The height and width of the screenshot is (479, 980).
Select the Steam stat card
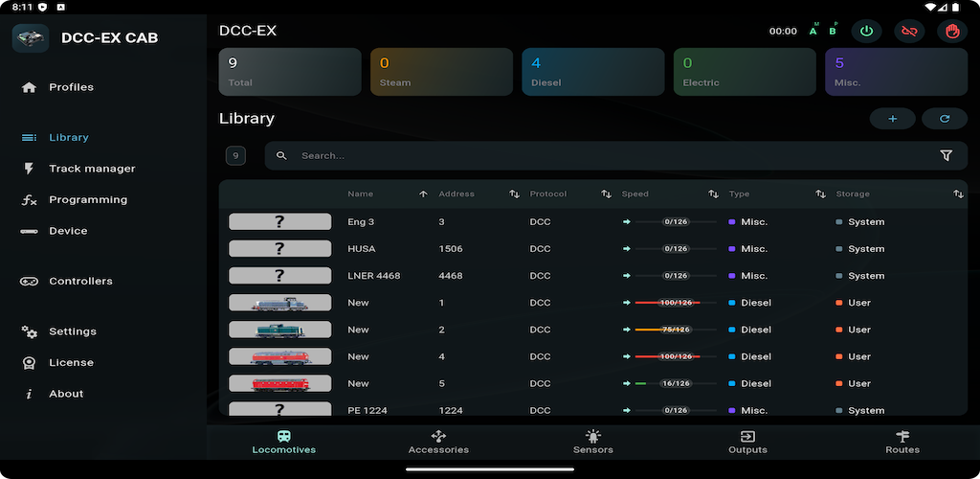point(441,72)
